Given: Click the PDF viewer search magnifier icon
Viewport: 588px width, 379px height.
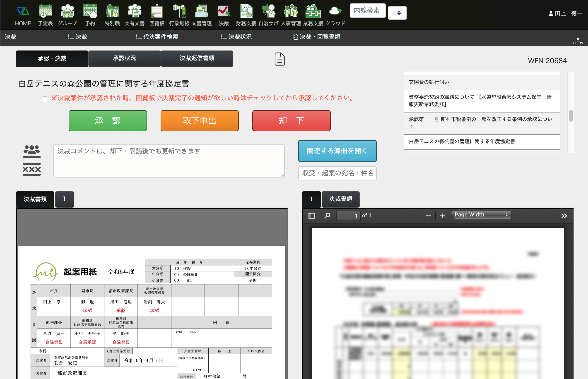Looking at the screenshot, I should [x=327, y=216].
